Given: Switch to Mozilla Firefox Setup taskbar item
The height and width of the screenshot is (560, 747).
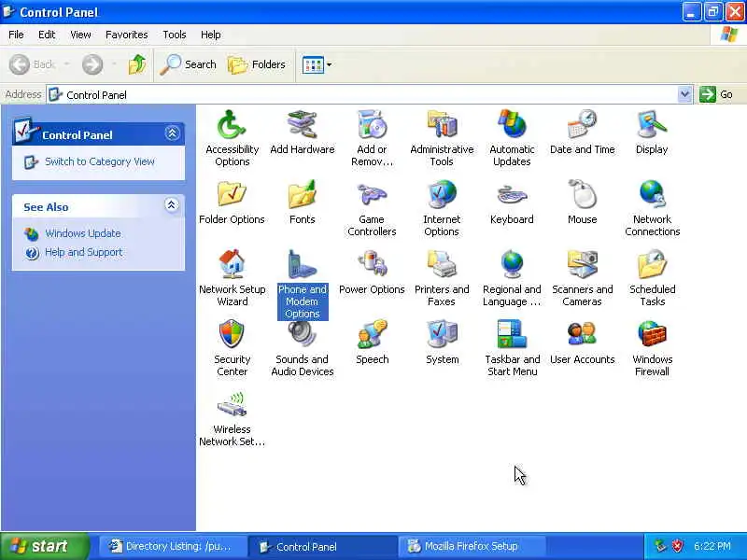Looking at the screenshot, I should pyautogui.click(x=472, y=546).
